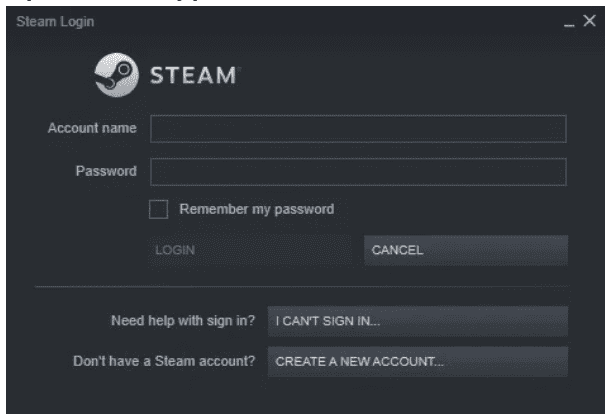Click the STEAM wordmark text
The image size is (605, 415).
pyautogui.click(x=193, y=75)
